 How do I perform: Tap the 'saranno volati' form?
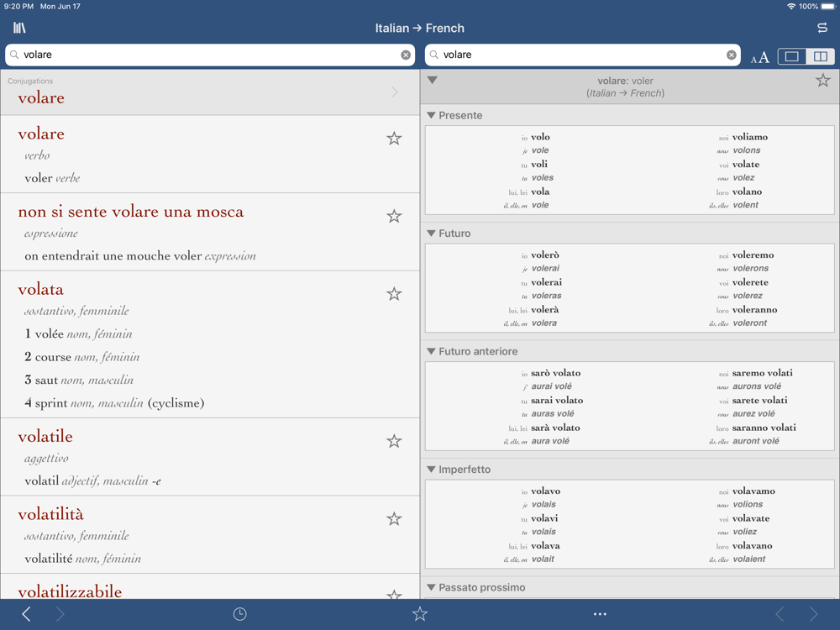tap(764, 428)
